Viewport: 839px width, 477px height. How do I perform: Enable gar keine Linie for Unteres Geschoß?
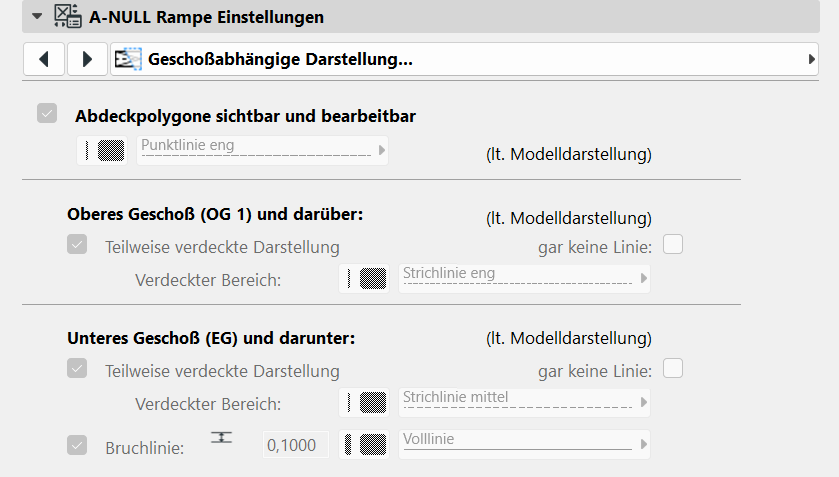[673, 369]
